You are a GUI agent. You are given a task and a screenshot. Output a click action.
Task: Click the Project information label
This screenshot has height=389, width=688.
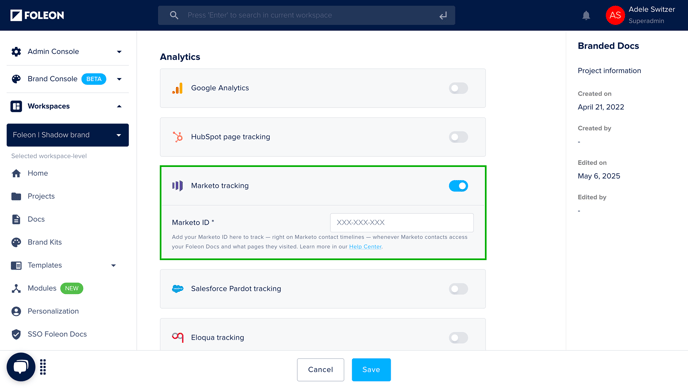coord(609,71)
